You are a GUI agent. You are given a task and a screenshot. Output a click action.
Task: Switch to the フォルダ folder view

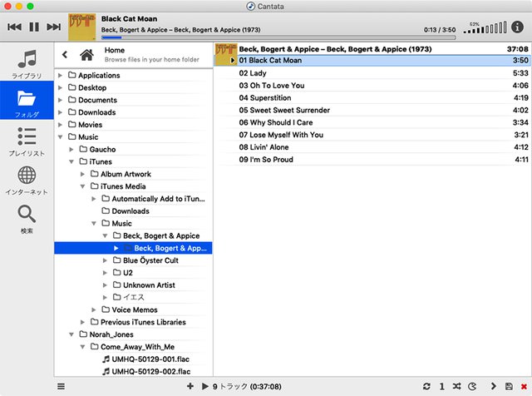point(27,100)
